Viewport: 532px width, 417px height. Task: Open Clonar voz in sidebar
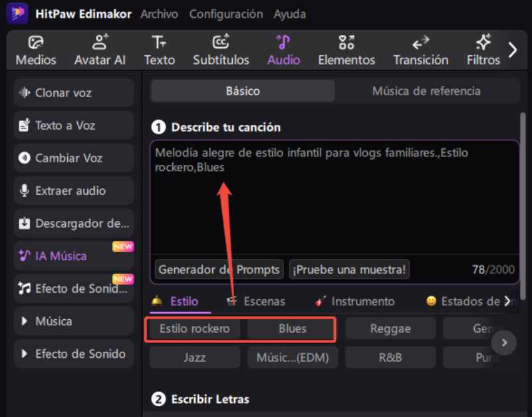(74, 92)
